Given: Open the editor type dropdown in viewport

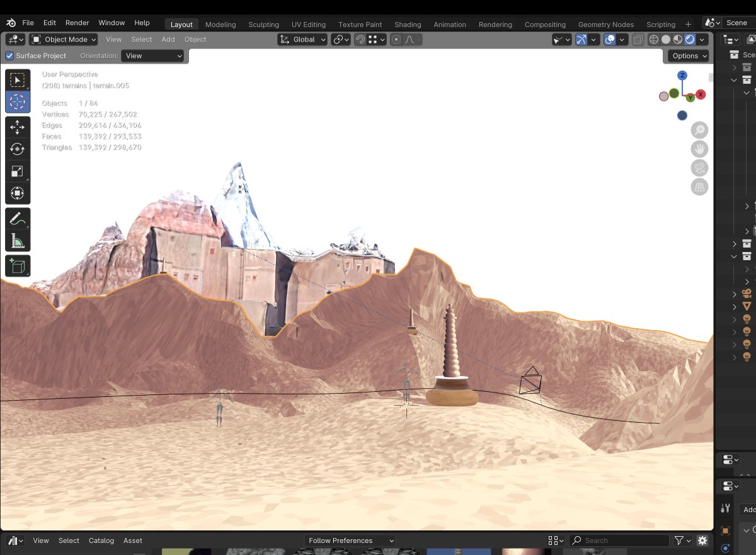Looking at the screenshot, I should [x=16, y=40].
